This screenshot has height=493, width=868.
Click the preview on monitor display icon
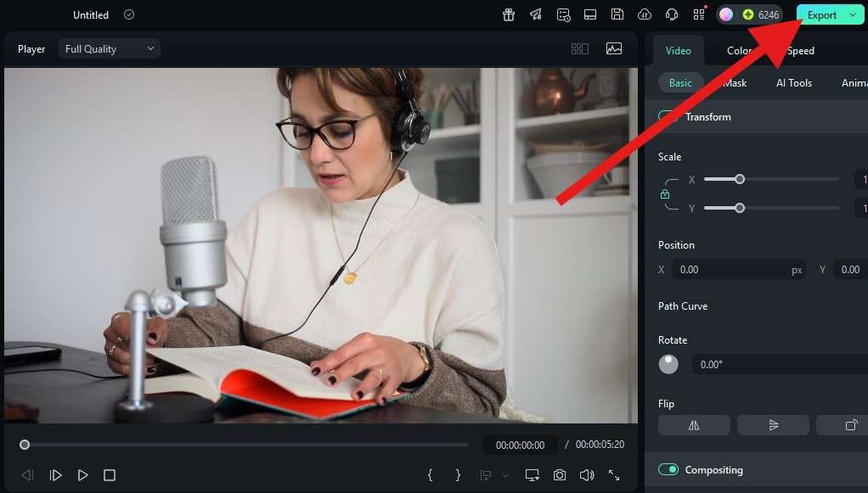(532, 475)
